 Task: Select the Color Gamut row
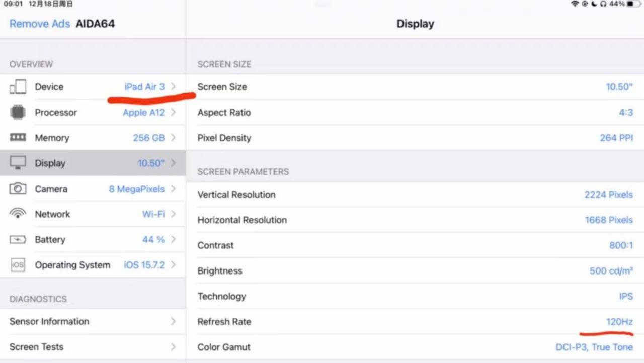coord(415,347)
